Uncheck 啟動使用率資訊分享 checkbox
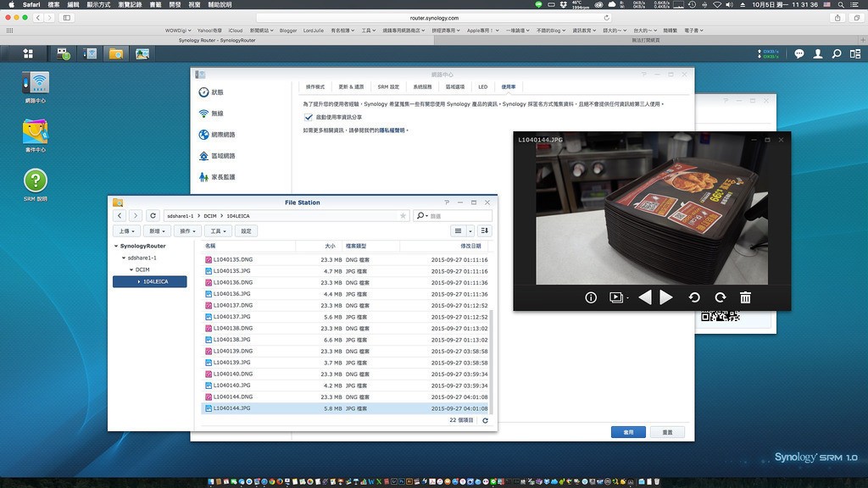 (309, 117)
